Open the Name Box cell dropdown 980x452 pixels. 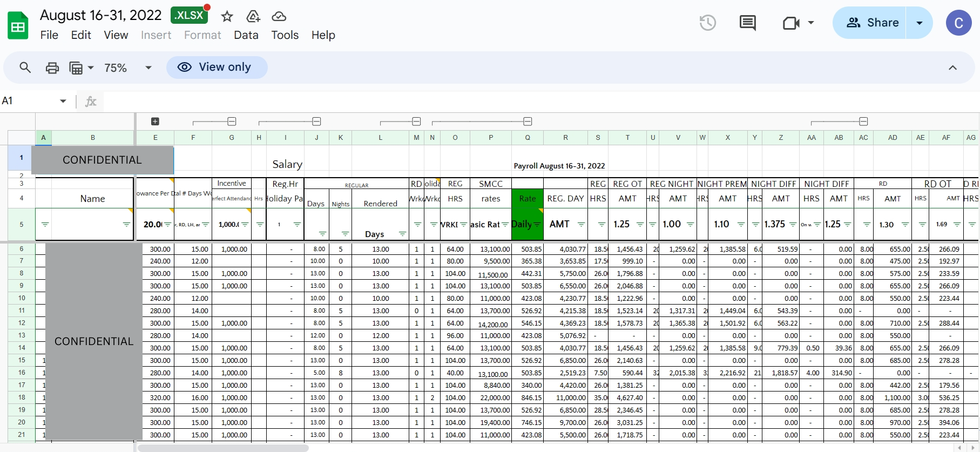tap(63, 101)
